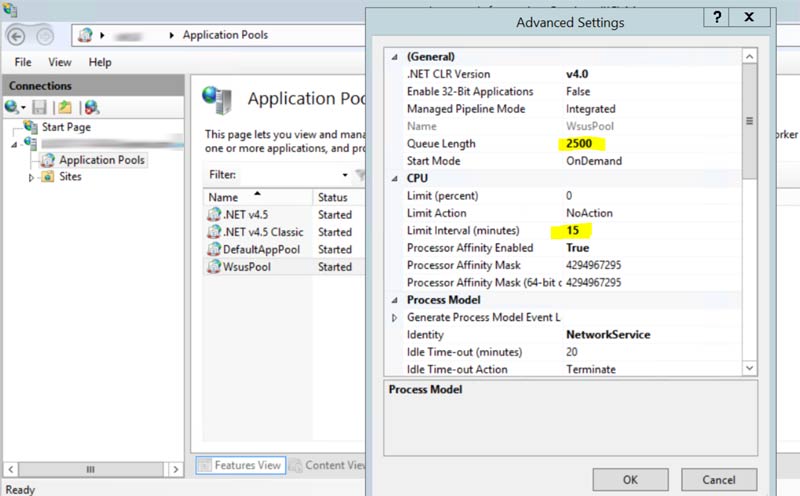Select Application Pools in Connections tree
The image size is (800, 496).
102,160
